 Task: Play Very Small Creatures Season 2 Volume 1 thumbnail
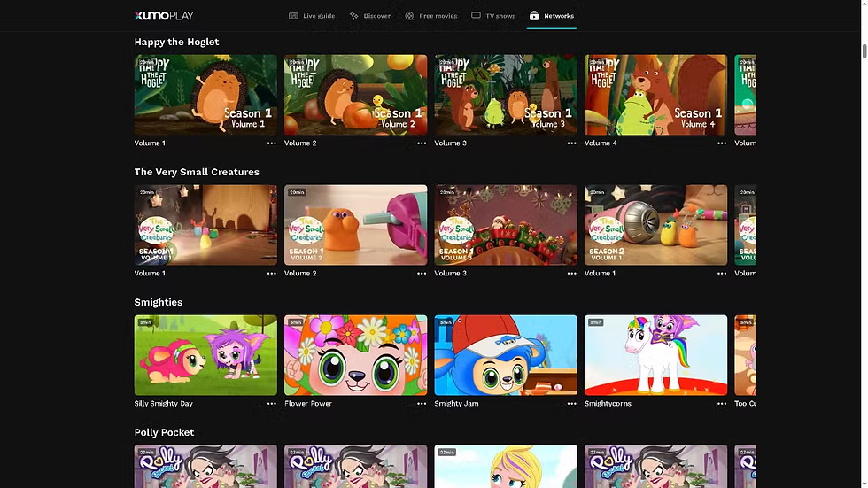pos(655,225)
